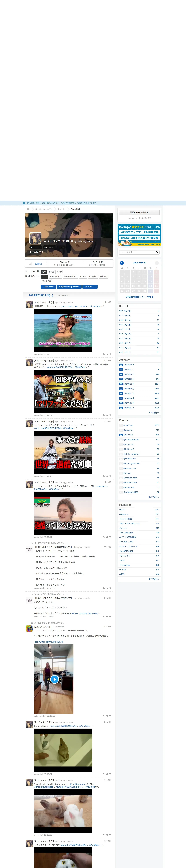Screen dimensions: 186x868
Task: Open the #pixiv hashtag
Action: tap(122, 510)
